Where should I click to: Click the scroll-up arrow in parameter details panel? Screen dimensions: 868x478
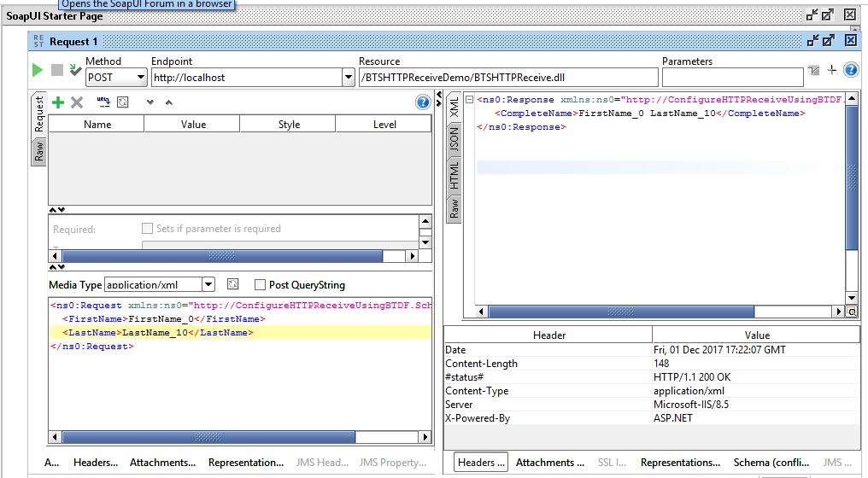pyautogui.click(x=425, y=222)
